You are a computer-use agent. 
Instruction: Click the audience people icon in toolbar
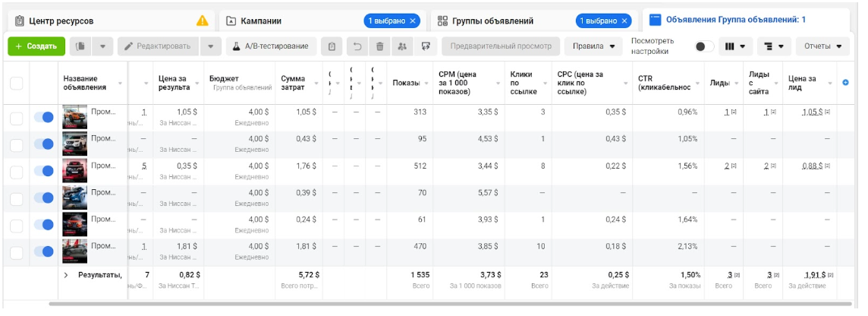coord(402,46)
